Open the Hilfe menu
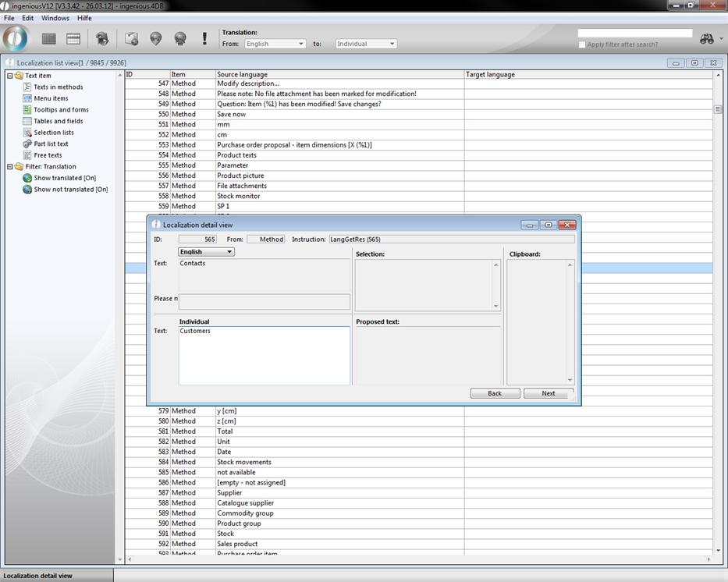 pyautogui.click(x=84, y=18)
